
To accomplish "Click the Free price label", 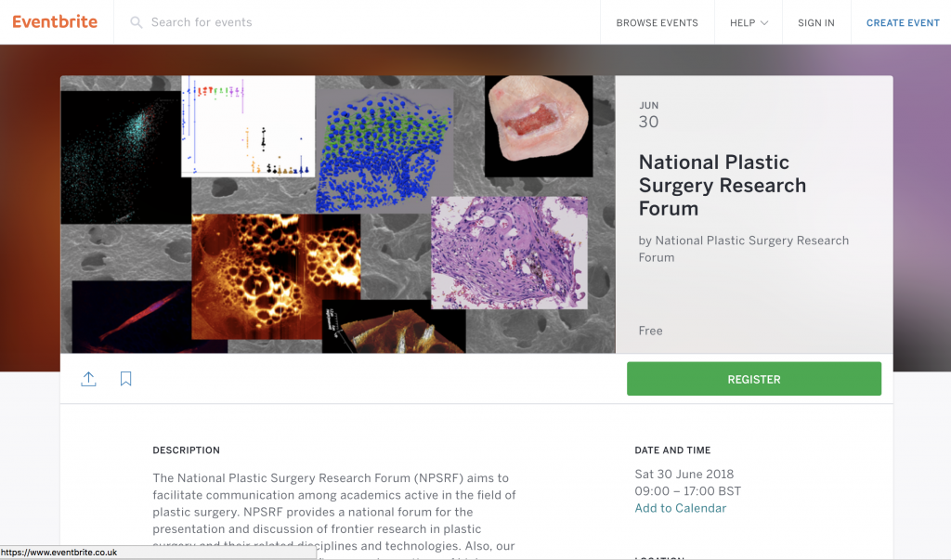I will pos(650,331).
